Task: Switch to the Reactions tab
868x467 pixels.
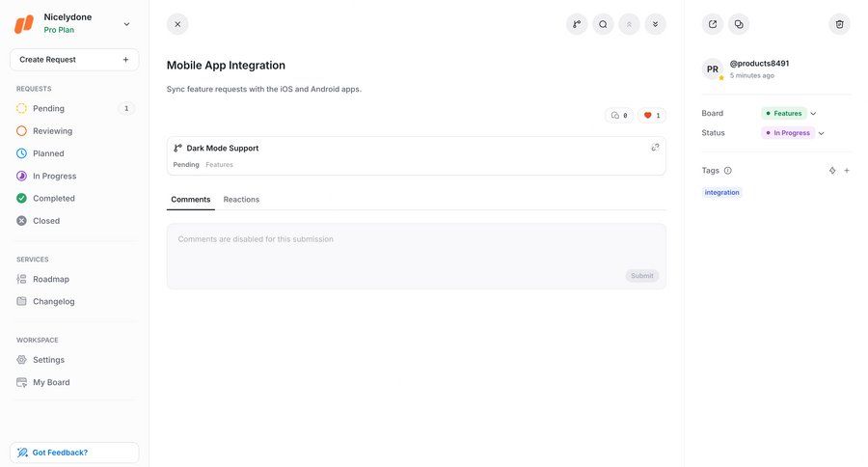Action: 241,200
